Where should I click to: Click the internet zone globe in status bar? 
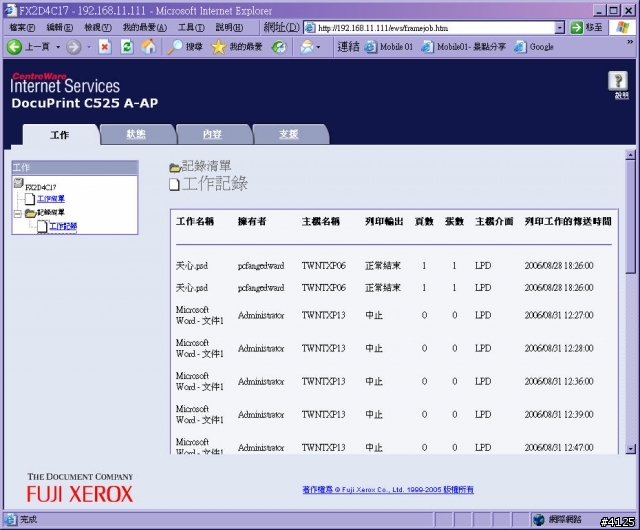(539, 520)
